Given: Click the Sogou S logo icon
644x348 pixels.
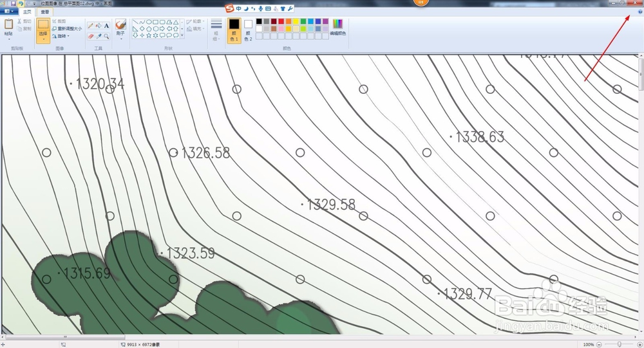Looking at the screenshot, I should point(229,8).
